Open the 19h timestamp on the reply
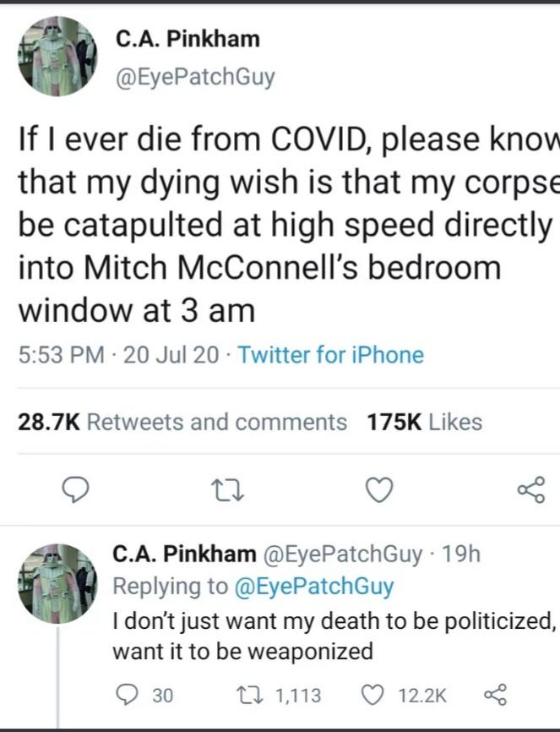This screenshot has width=560, height=732. tap(461, 554)
